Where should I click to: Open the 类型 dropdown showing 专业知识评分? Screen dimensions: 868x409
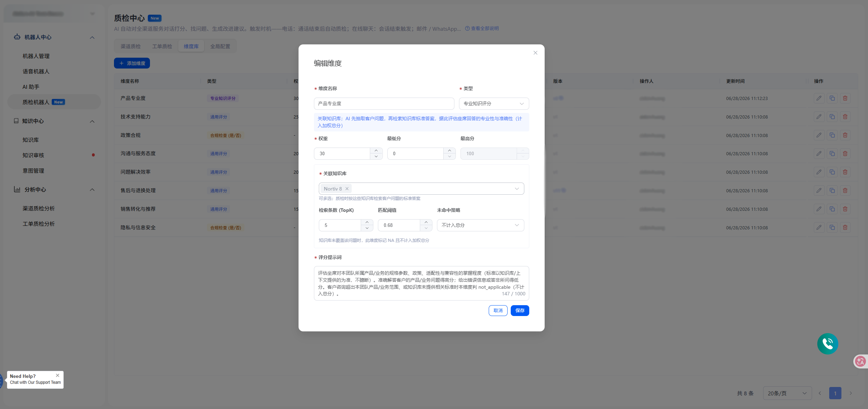pos(494,103)
